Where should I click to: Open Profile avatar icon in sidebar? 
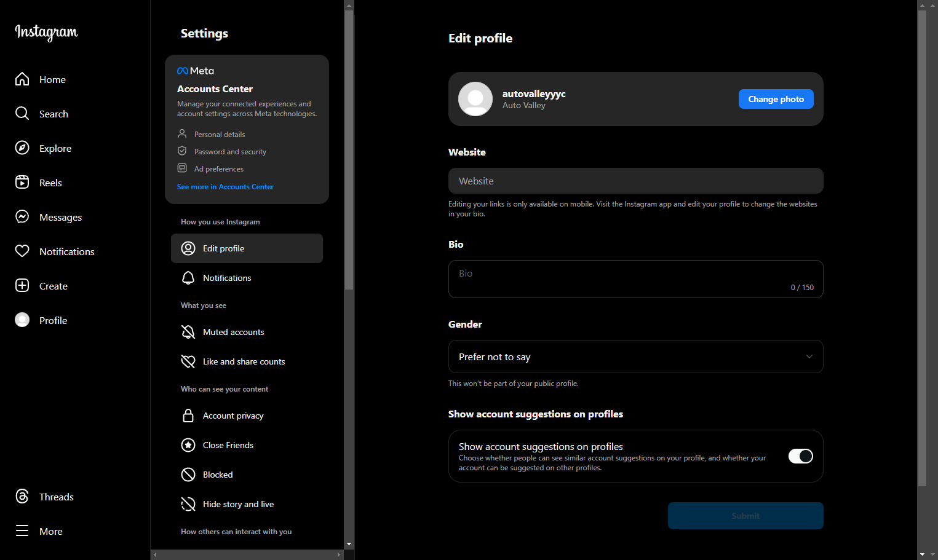pos(22,320)
